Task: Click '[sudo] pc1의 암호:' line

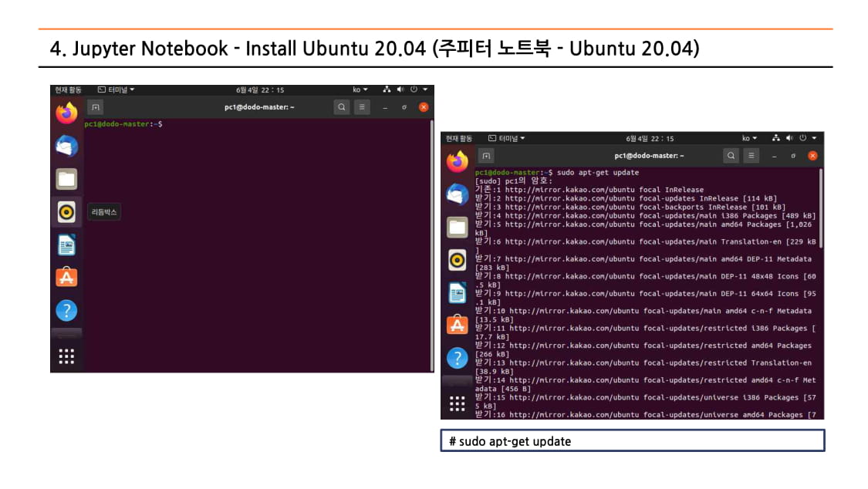Action: coord(513,181)
